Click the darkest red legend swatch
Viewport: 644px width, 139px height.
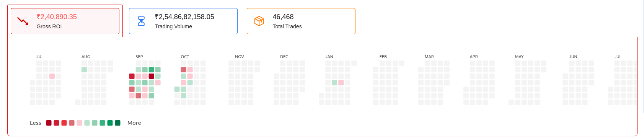click(x=49, y=123)
